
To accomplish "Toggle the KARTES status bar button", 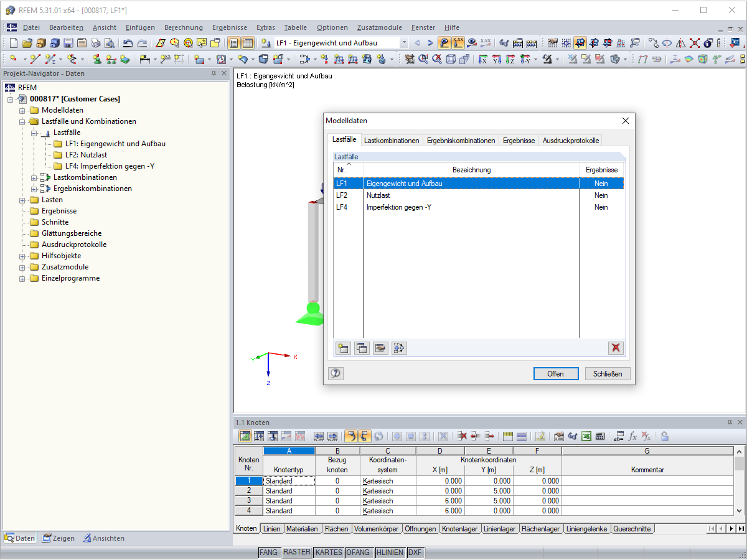I will [329, 553].
